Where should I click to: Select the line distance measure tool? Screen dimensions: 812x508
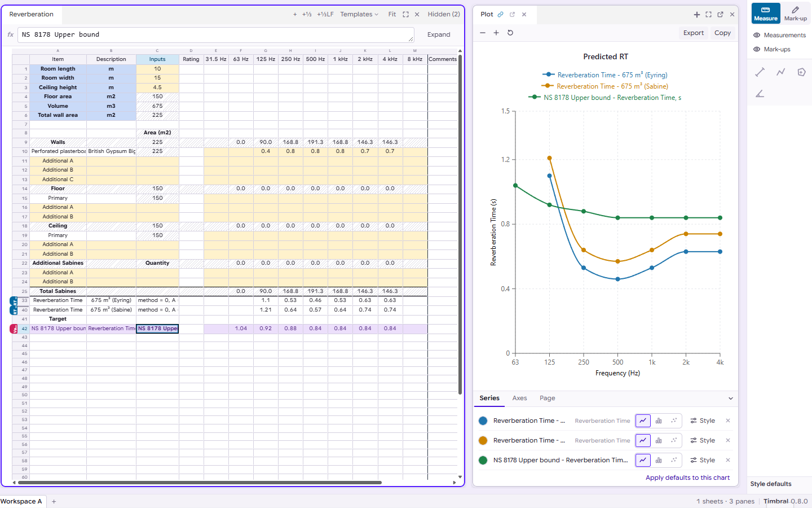(760, 72)
